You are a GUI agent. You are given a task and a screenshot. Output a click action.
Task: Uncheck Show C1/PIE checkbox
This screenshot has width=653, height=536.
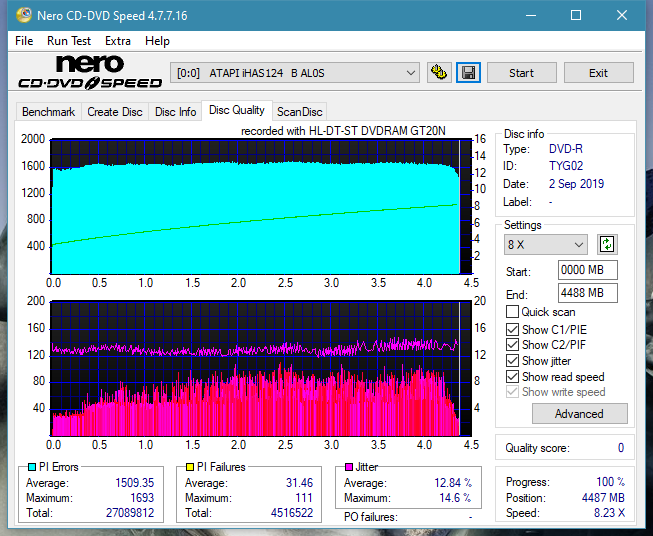[512, 329]
